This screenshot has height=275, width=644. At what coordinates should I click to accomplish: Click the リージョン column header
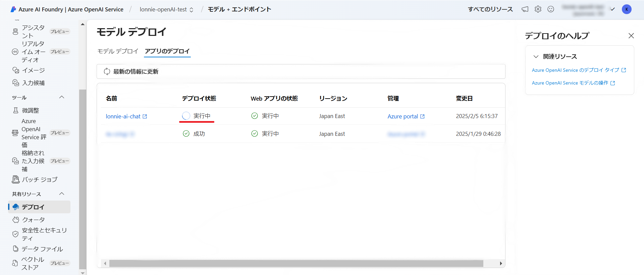point(333,98)
